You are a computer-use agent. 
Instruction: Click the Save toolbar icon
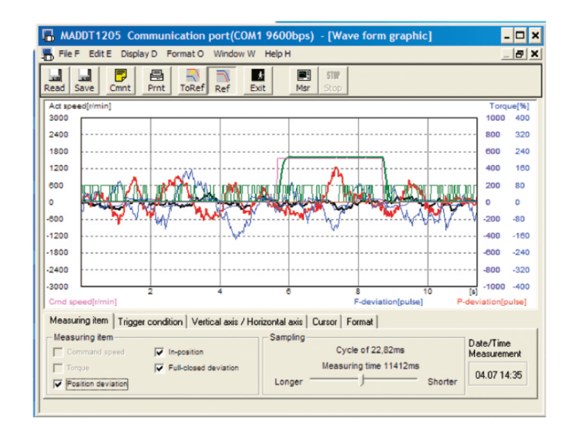coord(84,81)
